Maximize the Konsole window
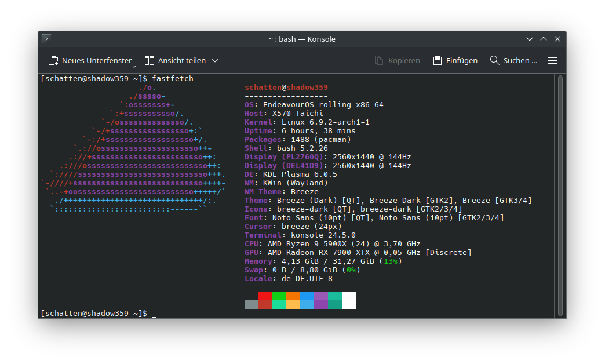This screenshot has width=605, height=364. (x=544, y=39)
